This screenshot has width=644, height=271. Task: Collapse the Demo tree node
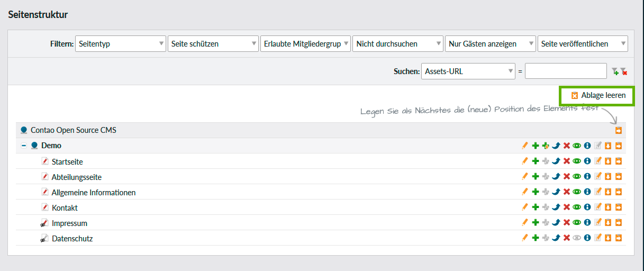point(24,146)
